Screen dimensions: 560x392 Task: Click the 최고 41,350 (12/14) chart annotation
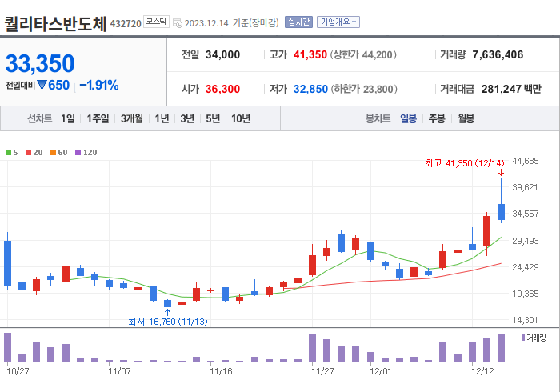[465, 163]
